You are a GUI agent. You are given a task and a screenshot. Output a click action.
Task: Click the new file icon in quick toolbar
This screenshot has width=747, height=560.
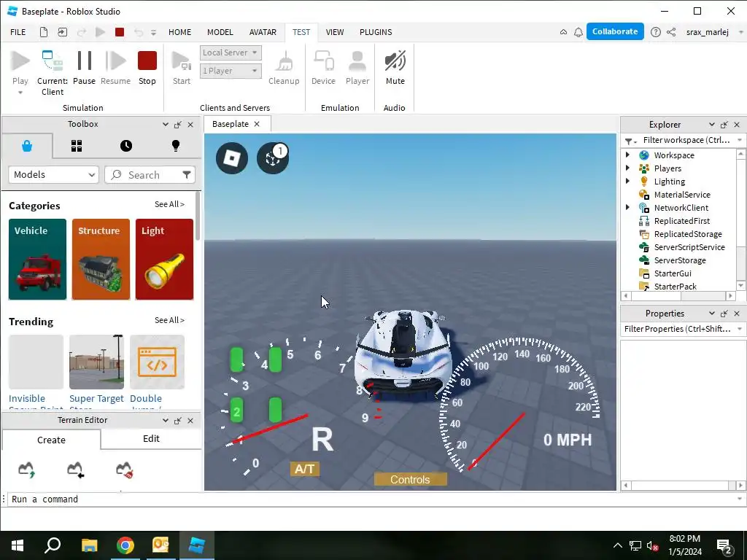[43, 32]
